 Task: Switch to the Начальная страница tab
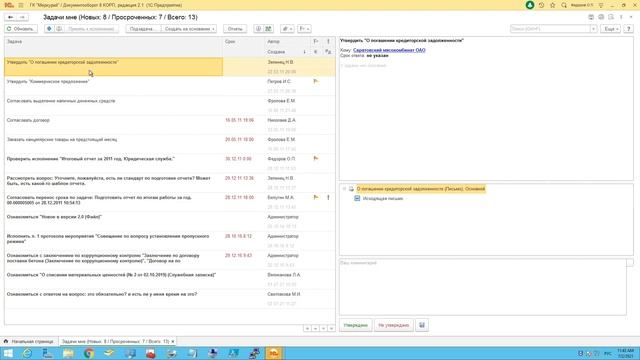point(29,341)
